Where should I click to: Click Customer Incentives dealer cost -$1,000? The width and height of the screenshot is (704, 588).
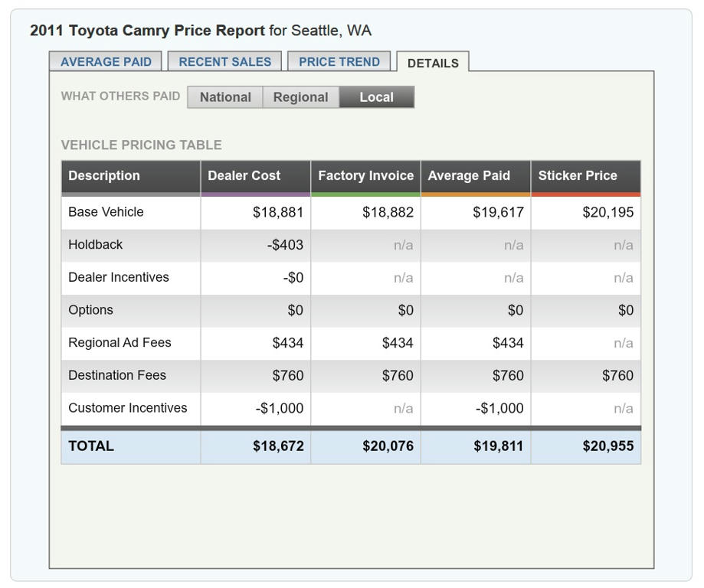click(x=280, y=408)
